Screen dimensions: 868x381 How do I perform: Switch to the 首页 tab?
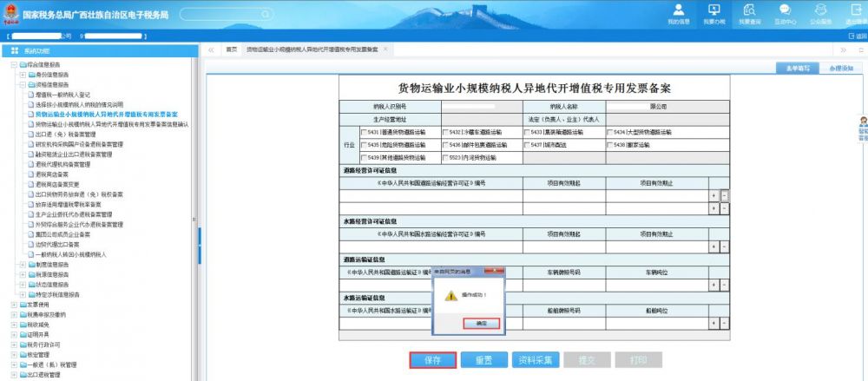click(x=231, y=49)
